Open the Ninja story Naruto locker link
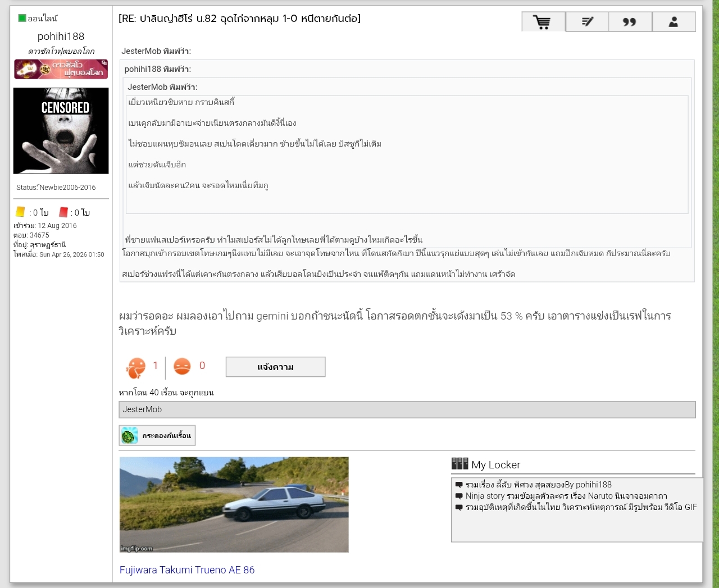Viewport: 719px width, 588px height. click(x=566, y=496)
